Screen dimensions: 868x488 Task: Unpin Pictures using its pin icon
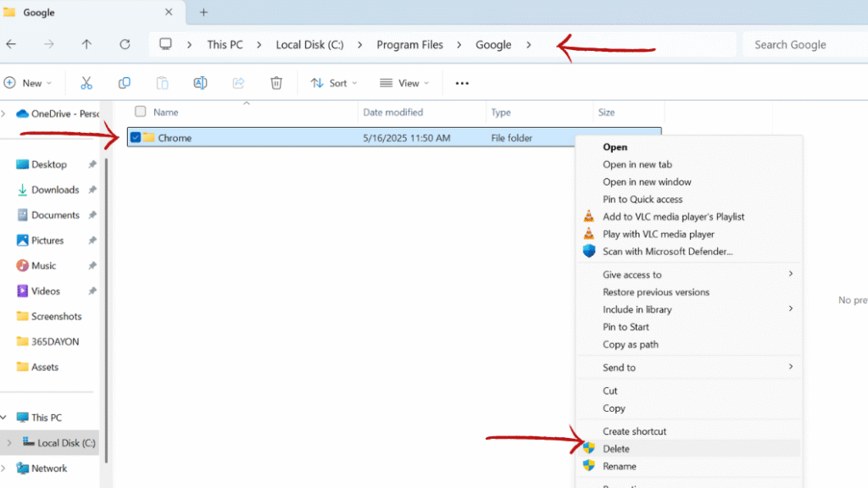[92, 240]
